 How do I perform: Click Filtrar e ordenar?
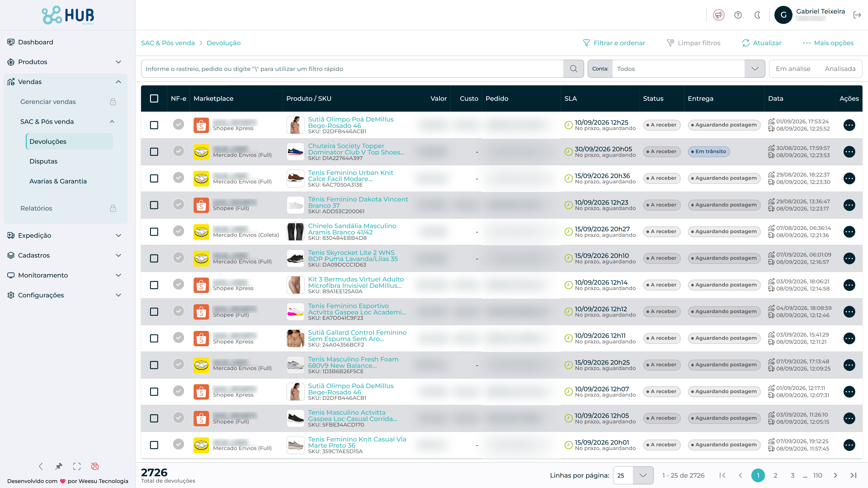click(614, 43)
